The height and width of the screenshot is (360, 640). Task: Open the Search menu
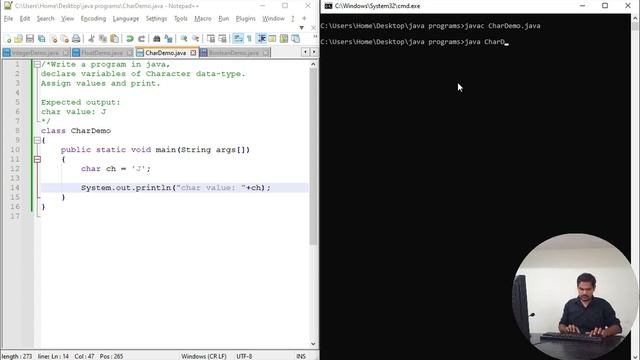click(x=45, y=19)
